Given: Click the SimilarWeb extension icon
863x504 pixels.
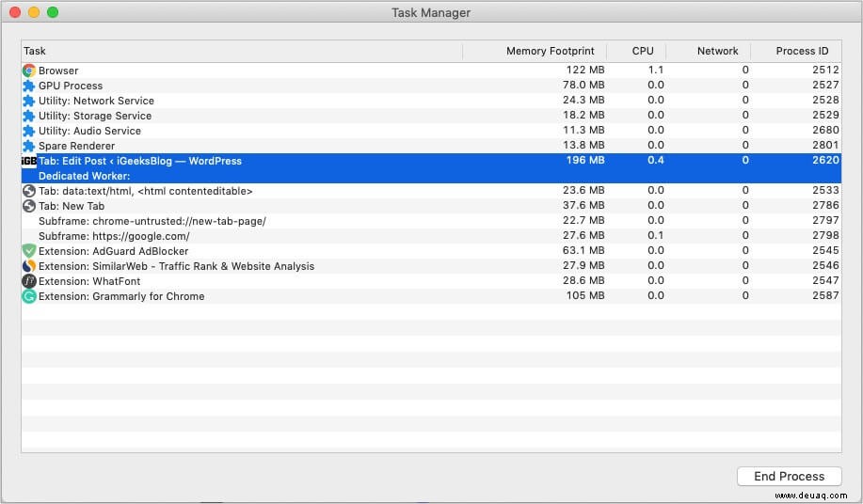Looking at the screenshot, I should [29, 266].
